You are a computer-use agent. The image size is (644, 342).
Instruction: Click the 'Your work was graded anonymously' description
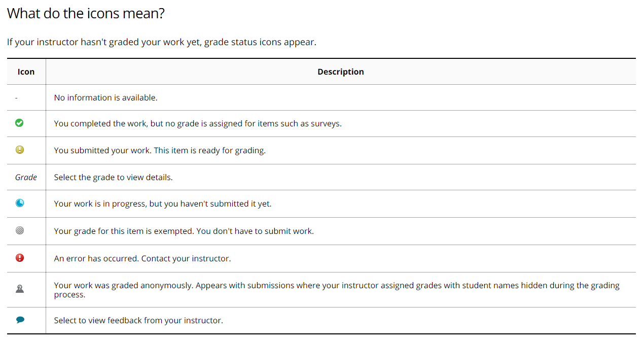(x=336, y=290)
